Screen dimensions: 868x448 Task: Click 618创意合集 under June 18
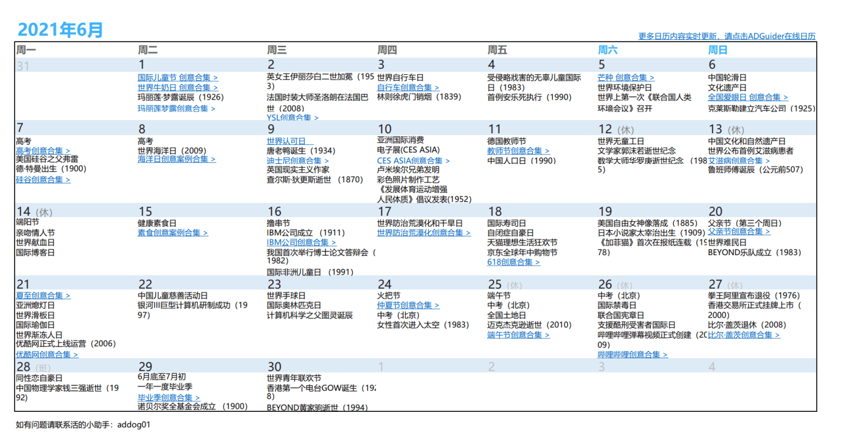tap(514, 262)
